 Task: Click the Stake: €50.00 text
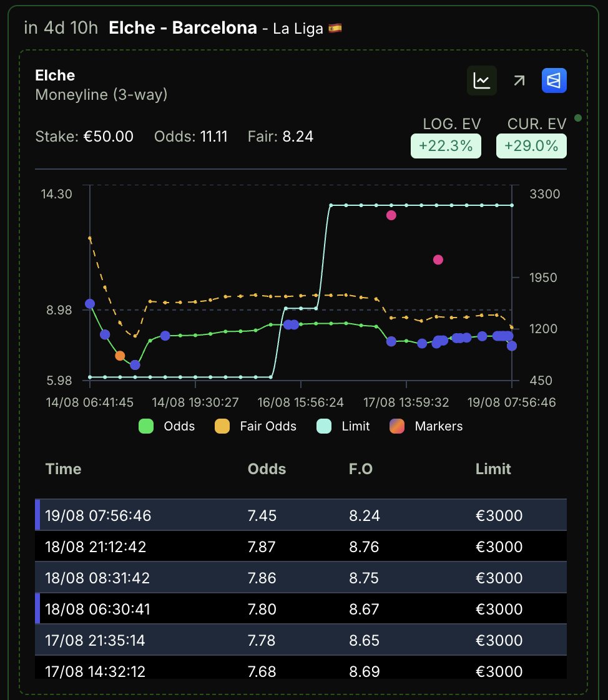[84, 136]
